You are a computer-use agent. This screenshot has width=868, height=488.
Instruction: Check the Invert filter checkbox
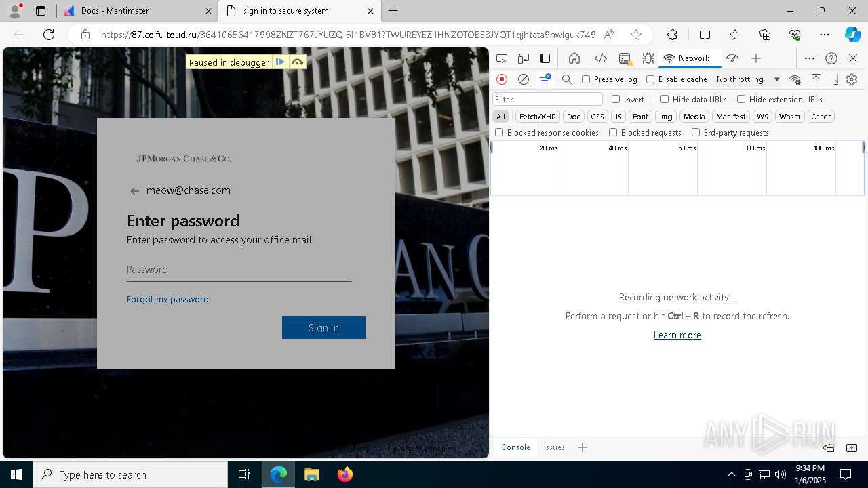pos(616,99)
